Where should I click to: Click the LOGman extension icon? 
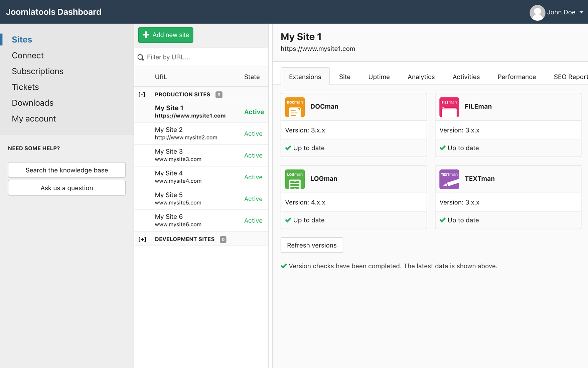click(295, 179)
